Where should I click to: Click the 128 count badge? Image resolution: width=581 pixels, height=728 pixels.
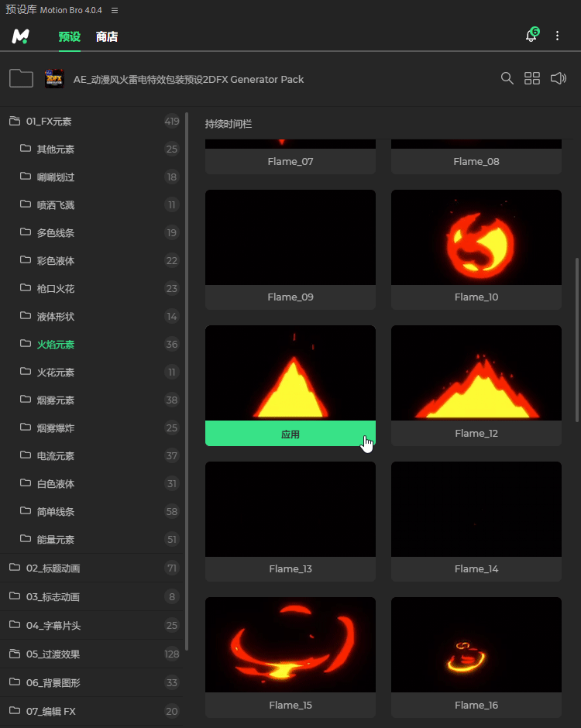coord(171,654)
